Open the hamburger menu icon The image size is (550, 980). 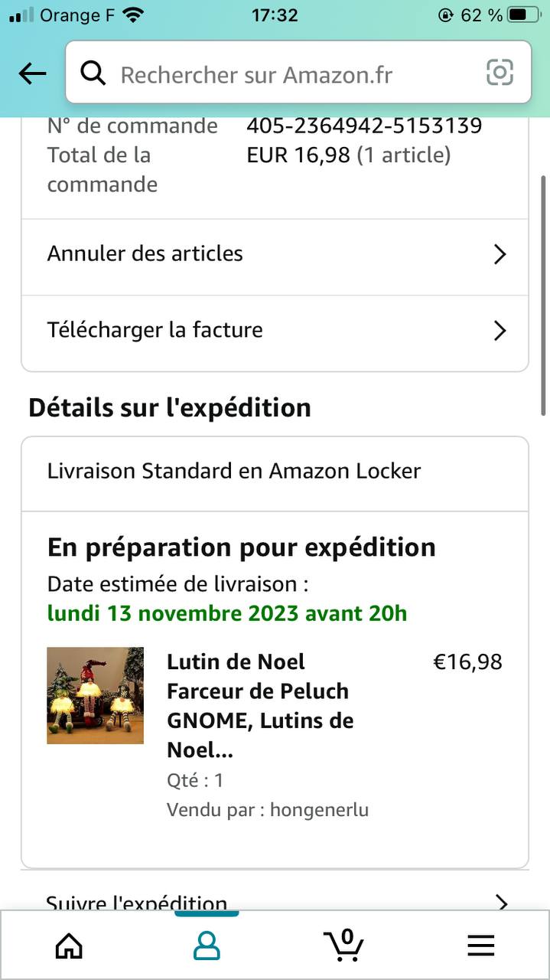click(481, 946)
